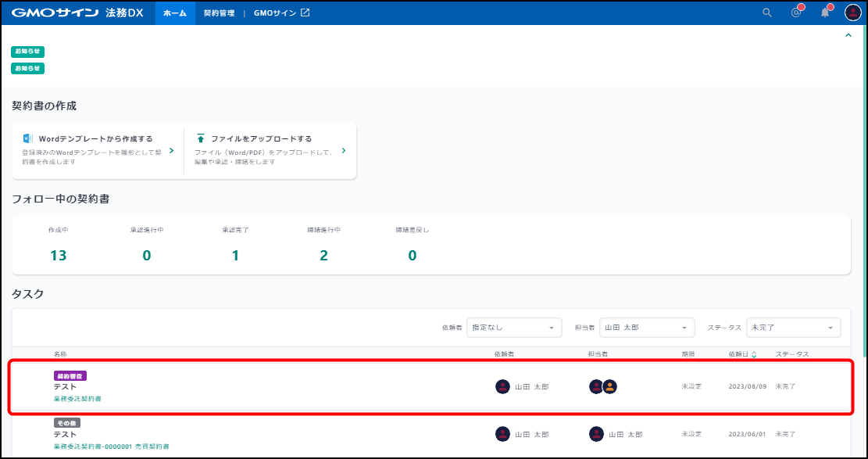Click the GMOサイン 法務DX logo
868x459 pixels.
coord(77,13)
